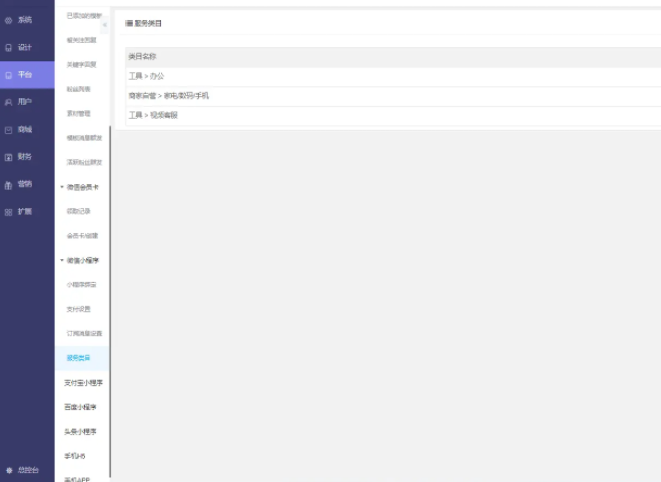Open 手机H5 menu entry
This screenshot has height=482, width=661.
tap(75, 456)
